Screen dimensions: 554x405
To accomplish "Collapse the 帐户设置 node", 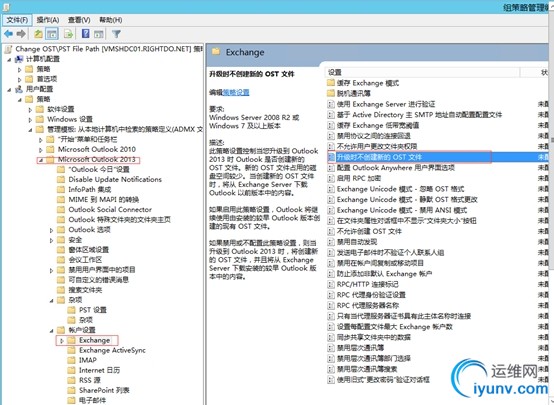I will coord(52,331).
